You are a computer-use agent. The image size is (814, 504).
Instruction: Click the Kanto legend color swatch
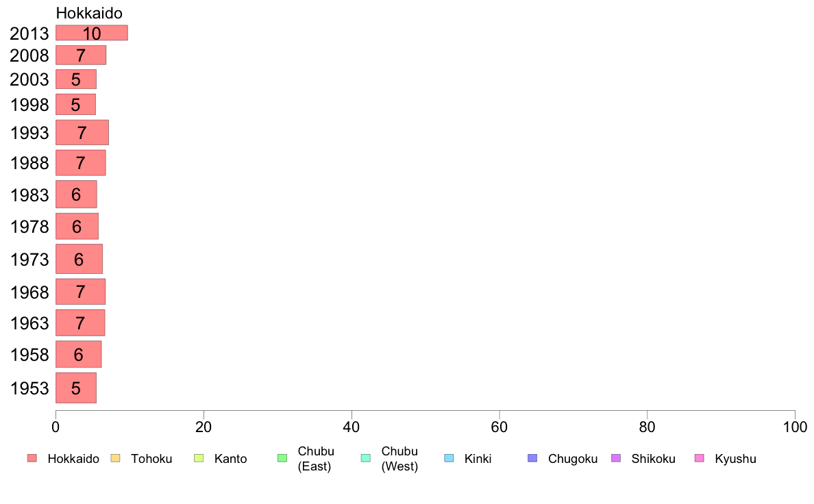[x=199, y=458]
